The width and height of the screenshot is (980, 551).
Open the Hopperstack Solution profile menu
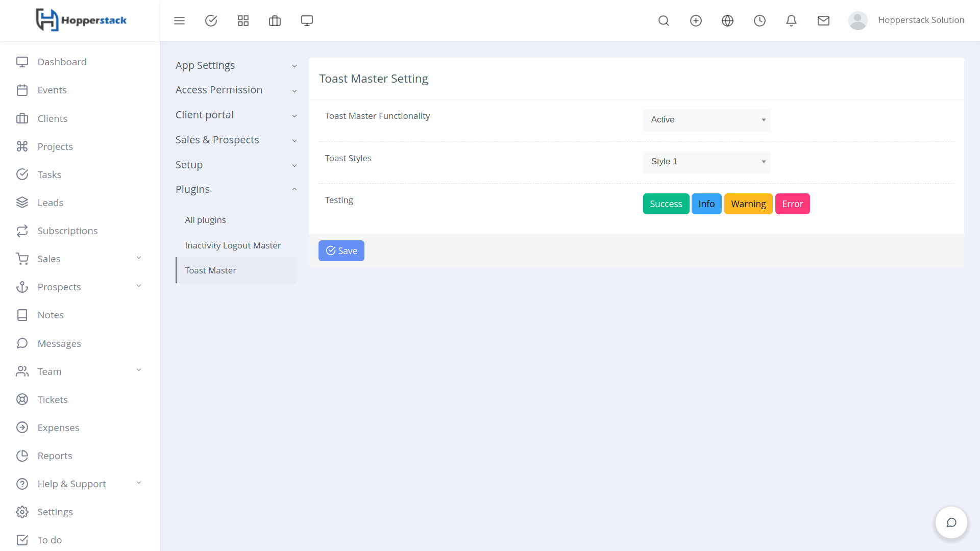coord(906,20)
